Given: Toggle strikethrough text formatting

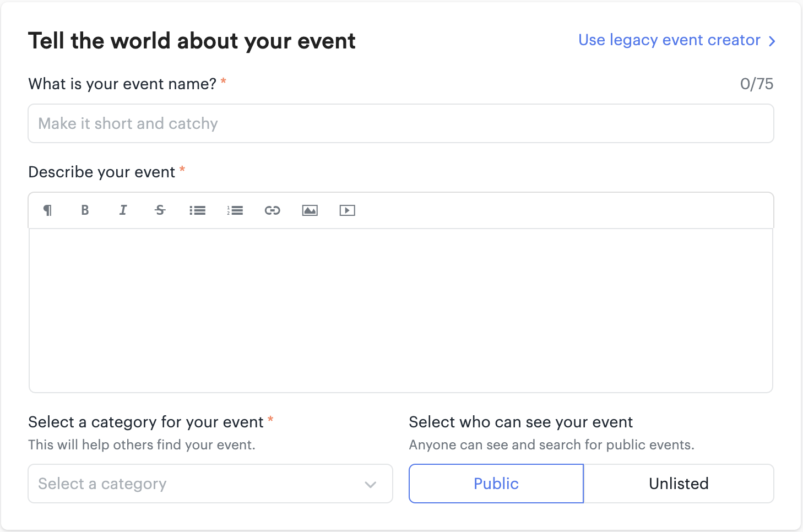Looking at the screenshot, I should (160, 210).
